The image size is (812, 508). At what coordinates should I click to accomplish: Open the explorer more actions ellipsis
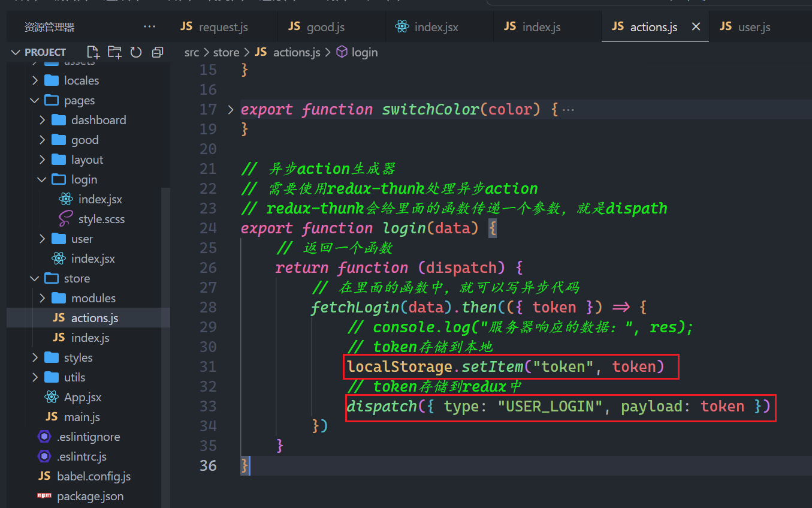149,27
